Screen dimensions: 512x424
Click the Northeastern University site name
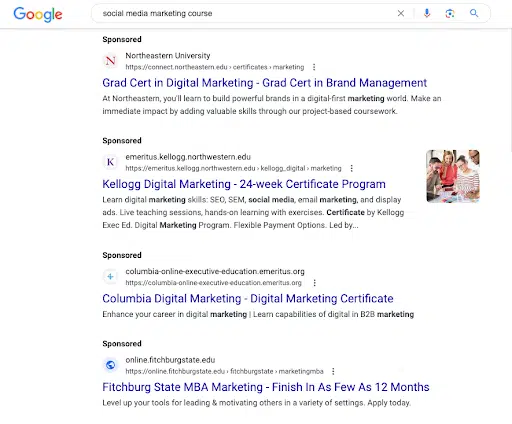[168, 56]
